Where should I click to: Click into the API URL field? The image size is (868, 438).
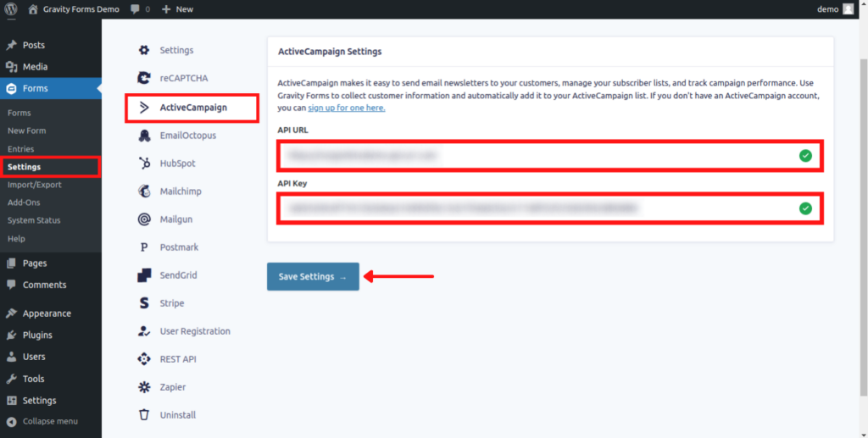click(550, 156)
